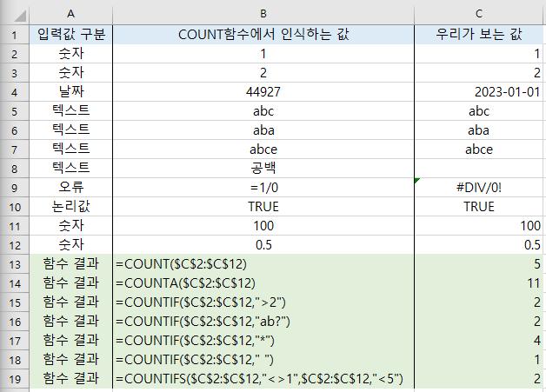Click cell B5 containing abc

(263, 111)
